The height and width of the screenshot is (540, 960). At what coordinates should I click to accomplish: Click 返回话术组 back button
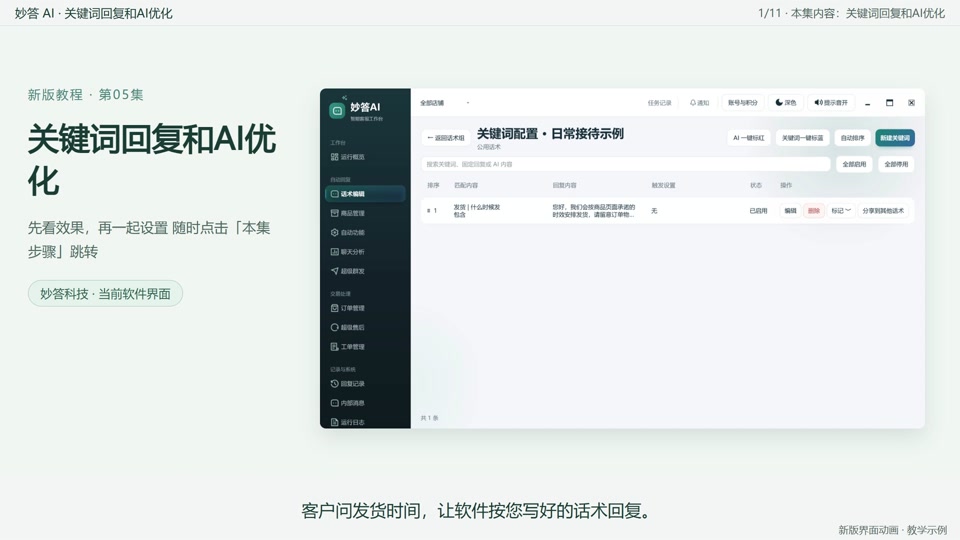[446, 138]
